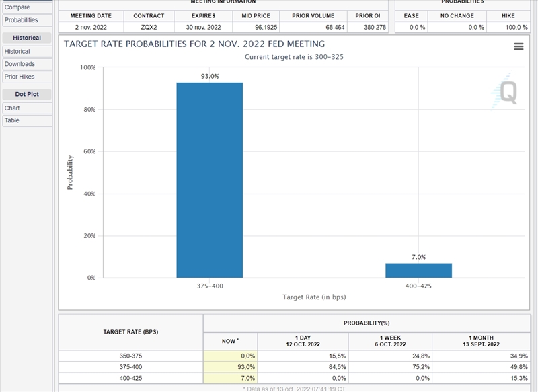
Task: Open Prior Hikes in the sidebar
Action: pos(28,77)
